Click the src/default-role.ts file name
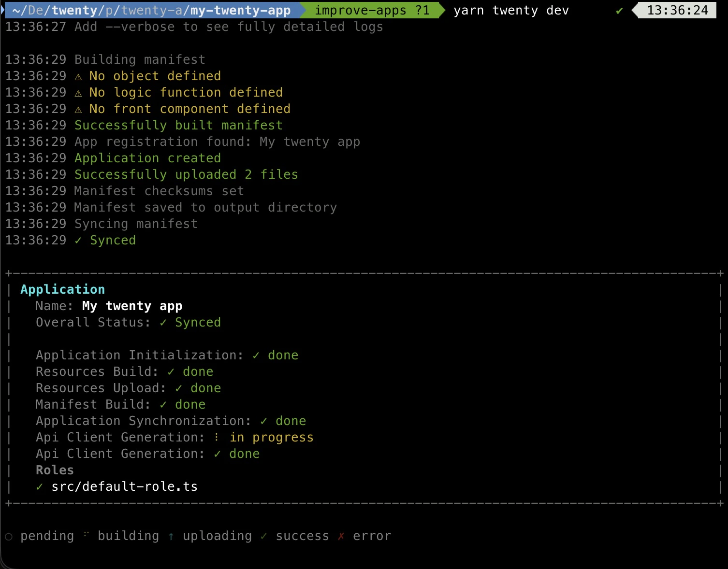Image resolution: width=728 pixels, height=569 pixels. click(x=124, y=486)
